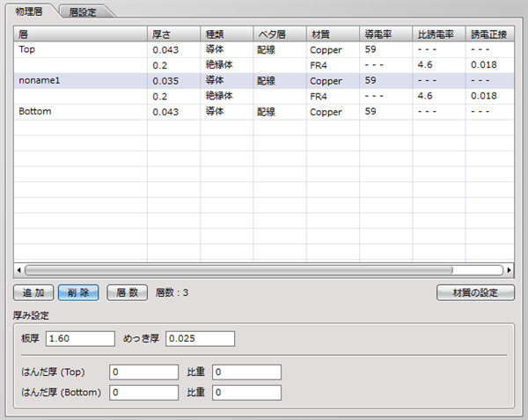Click the 比重 field for Top solder

click(x=246, y=372)
